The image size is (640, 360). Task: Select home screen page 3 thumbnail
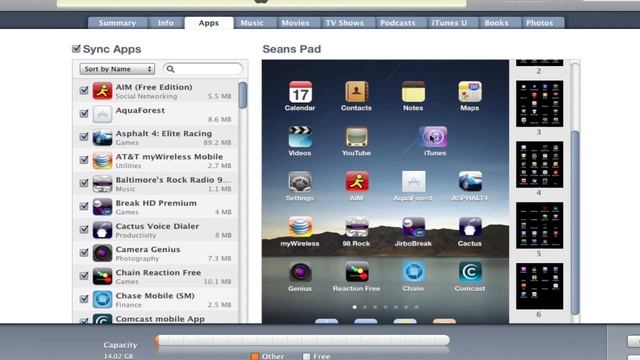(x=539, y=104)
